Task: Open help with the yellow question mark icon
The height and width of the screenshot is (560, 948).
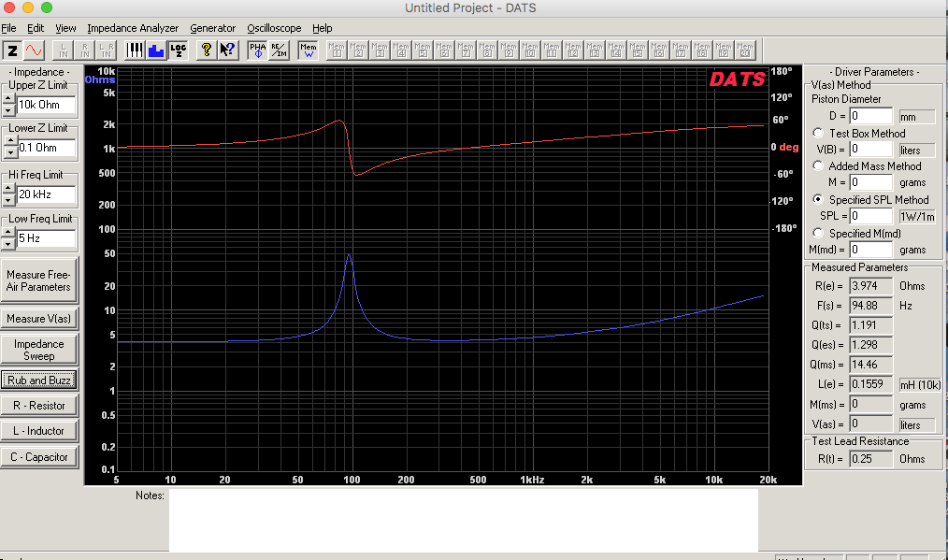Action: [x=207, y=50]
